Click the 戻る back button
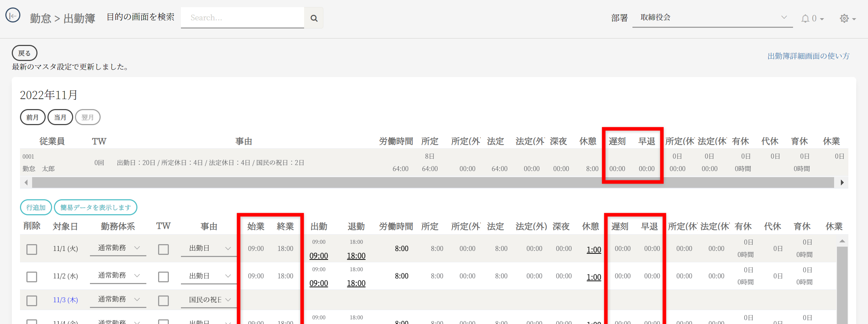 coord(25,53)
